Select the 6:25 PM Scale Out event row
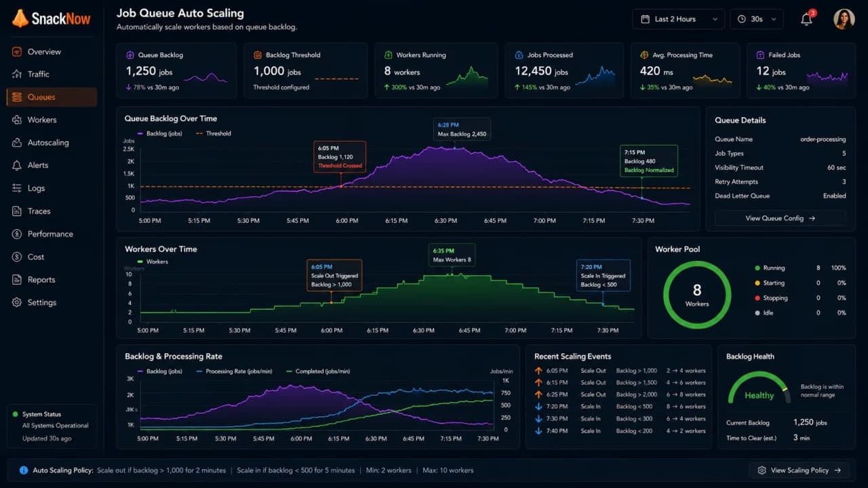868x488 pixels. (x=620, y=394)
